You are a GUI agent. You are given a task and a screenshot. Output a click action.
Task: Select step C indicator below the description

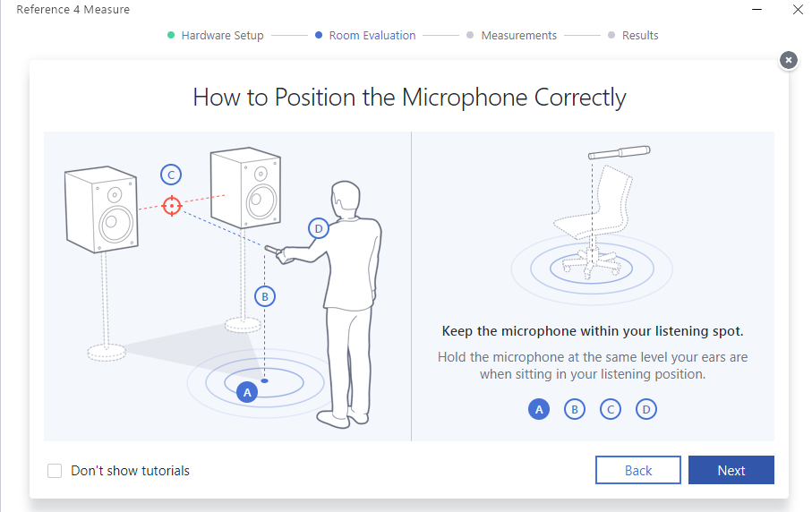pos(610,409)
